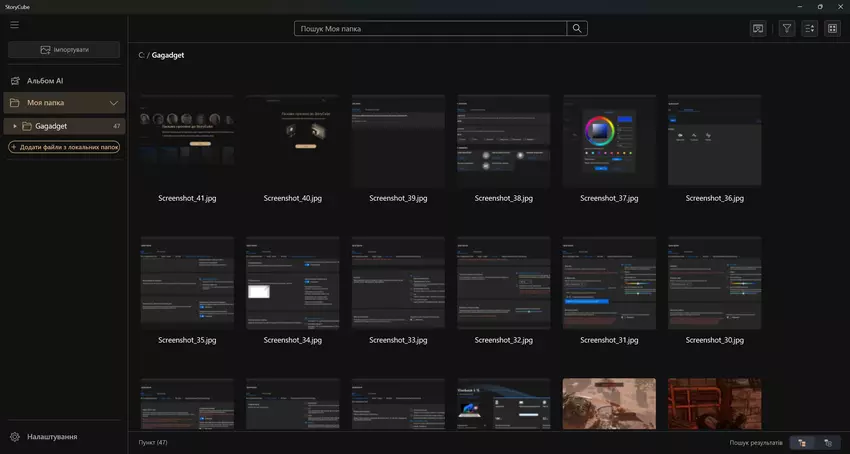Open the filter funnel icon
850x454 pixels.
(x=787, y=29)
